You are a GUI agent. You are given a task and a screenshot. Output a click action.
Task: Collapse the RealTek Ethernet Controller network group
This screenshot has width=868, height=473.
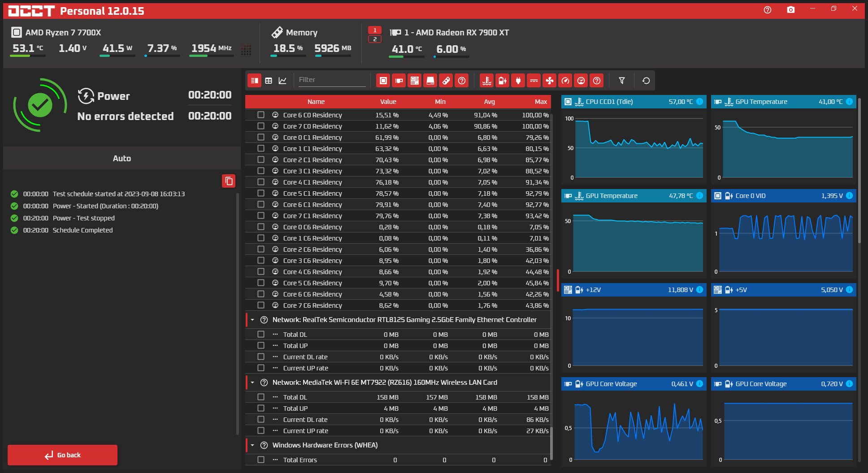252,320
